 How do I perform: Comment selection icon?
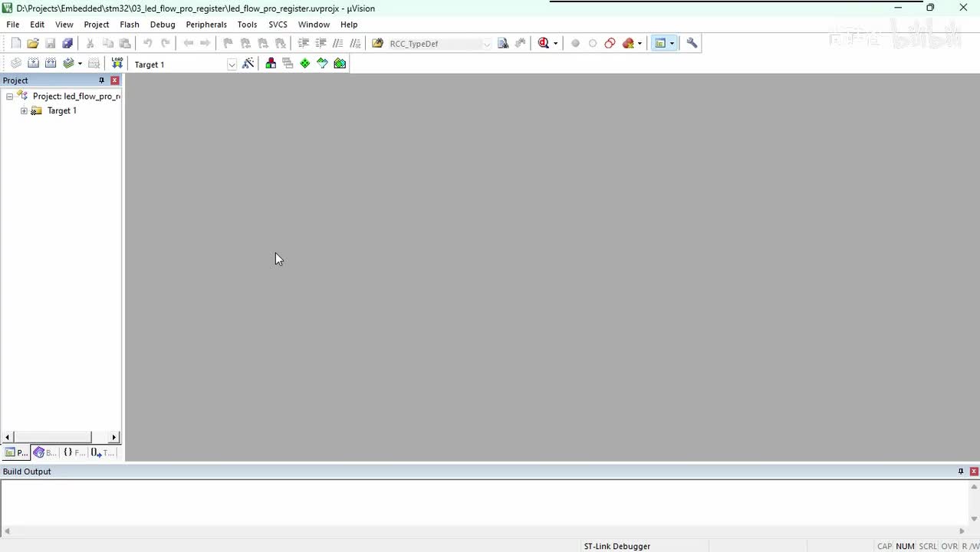tap(337, 44)
